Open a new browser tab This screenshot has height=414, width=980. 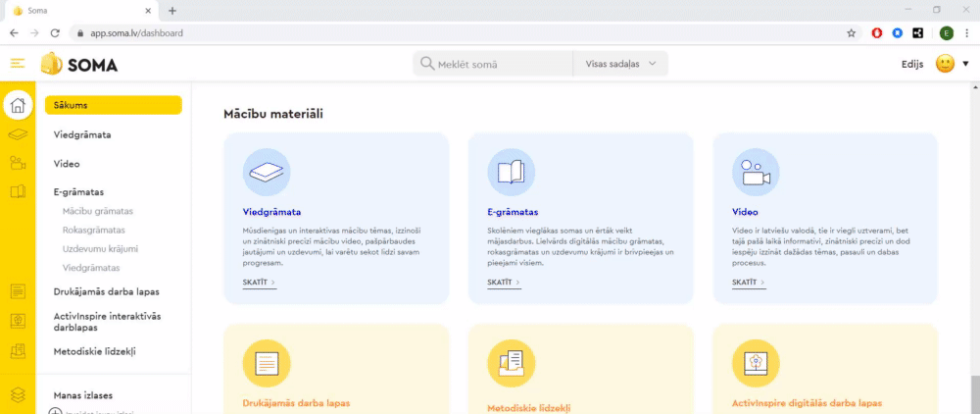[x=172, y=11]
